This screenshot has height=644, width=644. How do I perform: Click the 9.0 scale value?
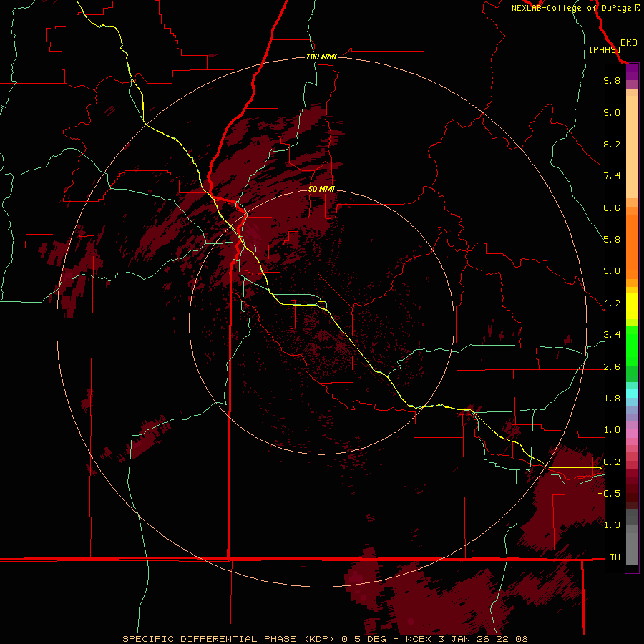(612, 112)
